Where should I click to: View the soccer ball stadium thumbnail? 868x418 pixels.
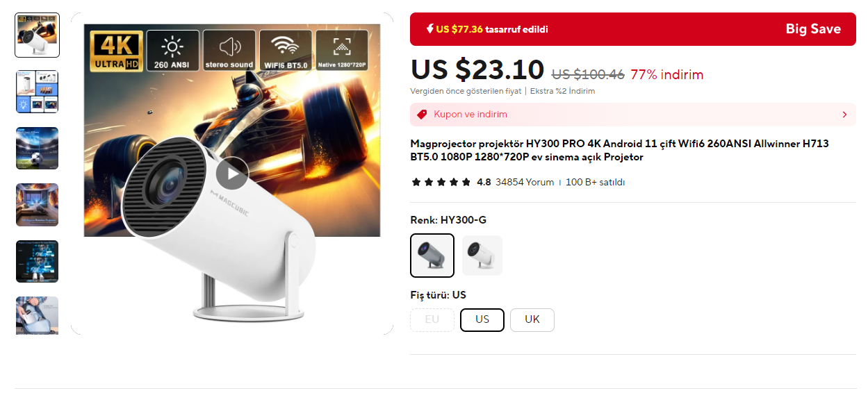38,149
